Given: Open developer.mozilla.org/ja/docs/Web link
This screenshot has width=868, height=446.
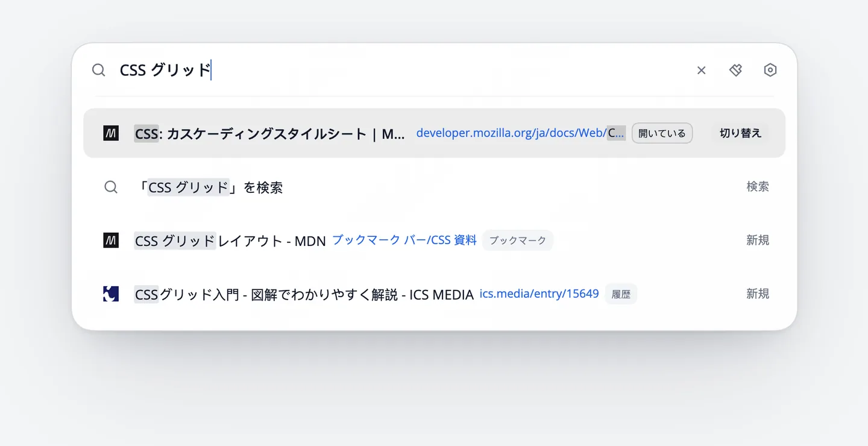Looking at the screenshot, I should pos(521,133).
